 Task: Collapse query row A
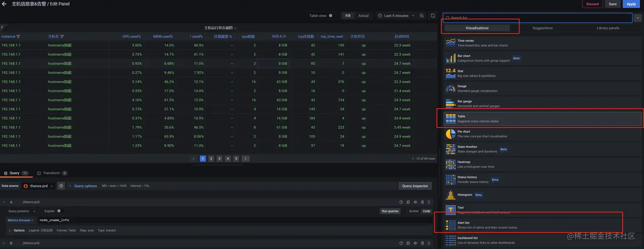pyautogui.click(x=3, y=202)
